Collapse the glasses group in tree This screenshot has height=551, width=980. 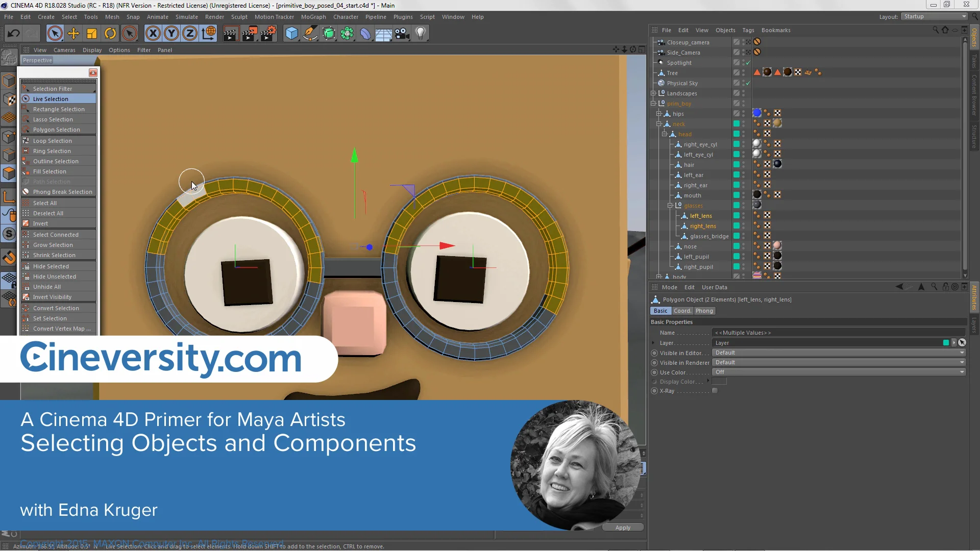[x=670, y=206]
